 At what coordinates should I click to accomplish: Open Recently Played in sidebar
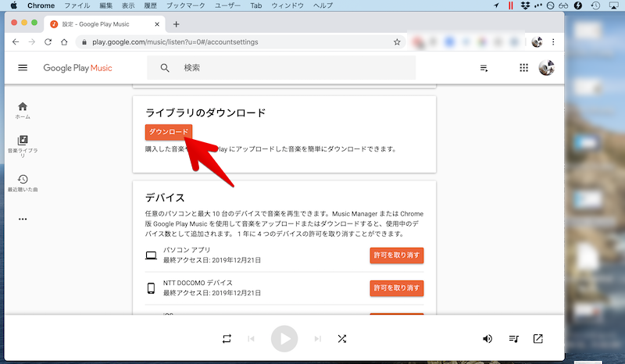coord(23,184)
